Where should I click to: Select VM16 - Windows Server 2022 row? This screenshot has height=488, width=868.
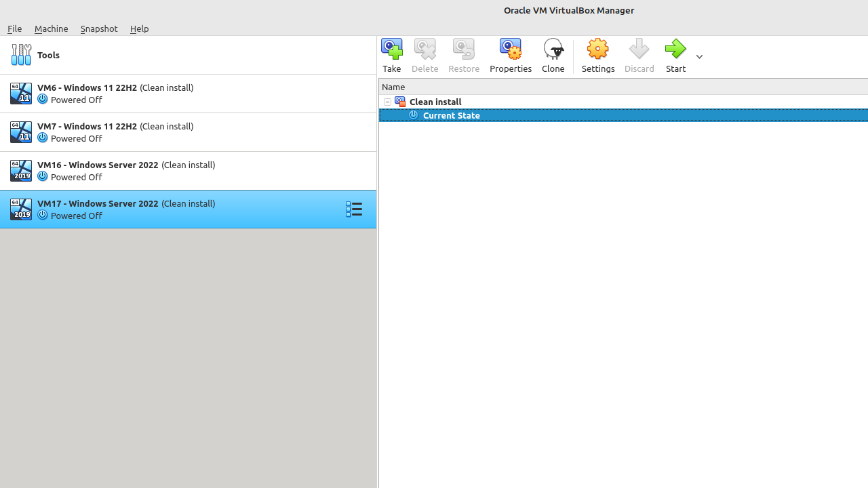pos(188,171)
